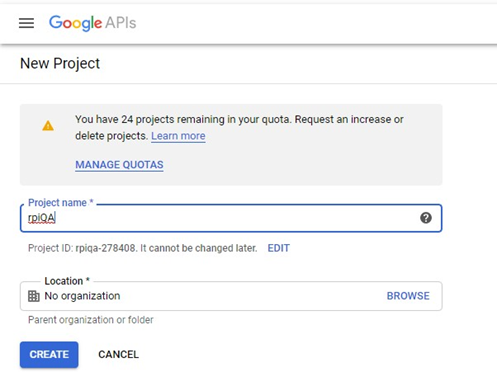The image size is (497, 372).
Task: Click the New Project page heading
Action: tap(60, 63)
